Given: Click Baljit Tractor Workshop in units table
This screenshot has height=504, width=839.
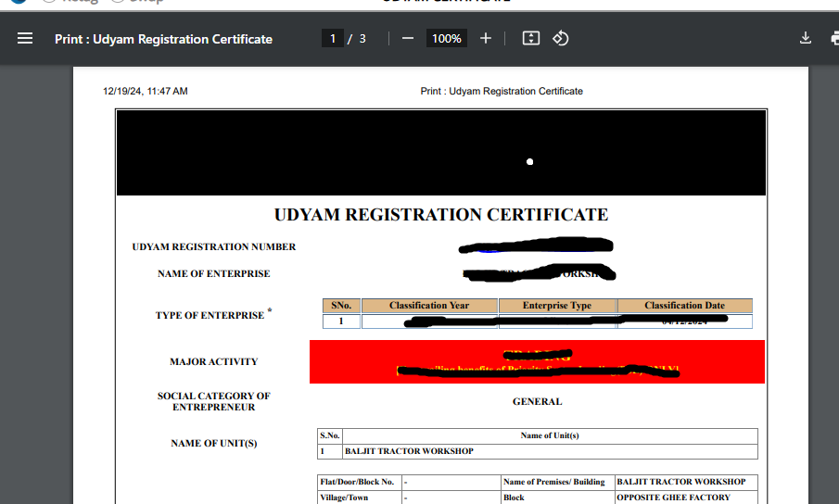Looking at the screenshot, I should pyautogui.click(x=409, y=451).
